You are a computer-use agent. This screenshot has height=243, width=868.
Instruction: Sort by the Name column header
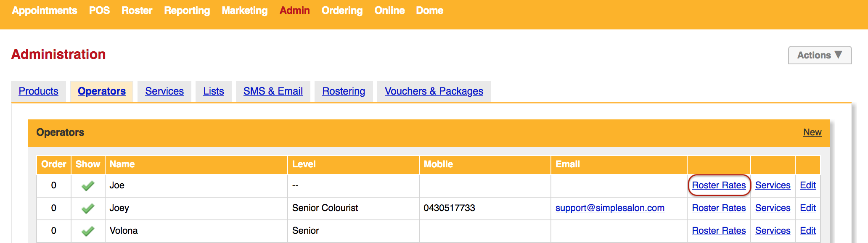[122, 164]
